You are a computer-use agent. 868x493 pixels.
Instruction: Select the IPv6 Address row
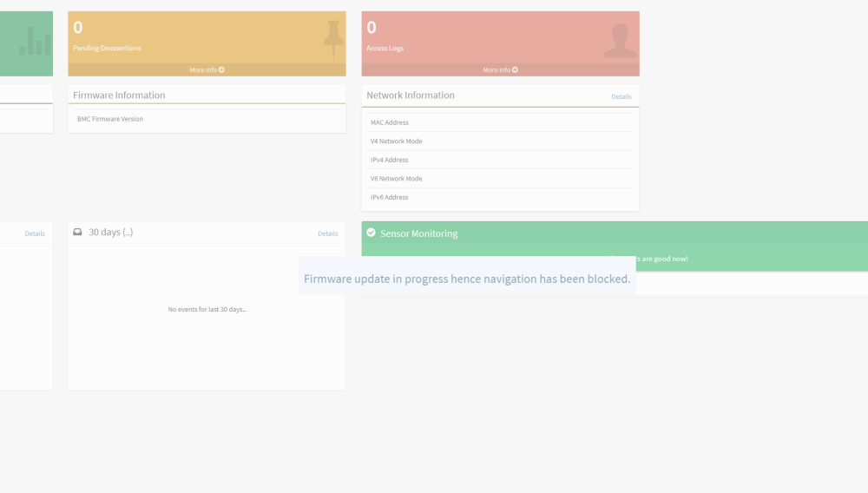(501, 198)
